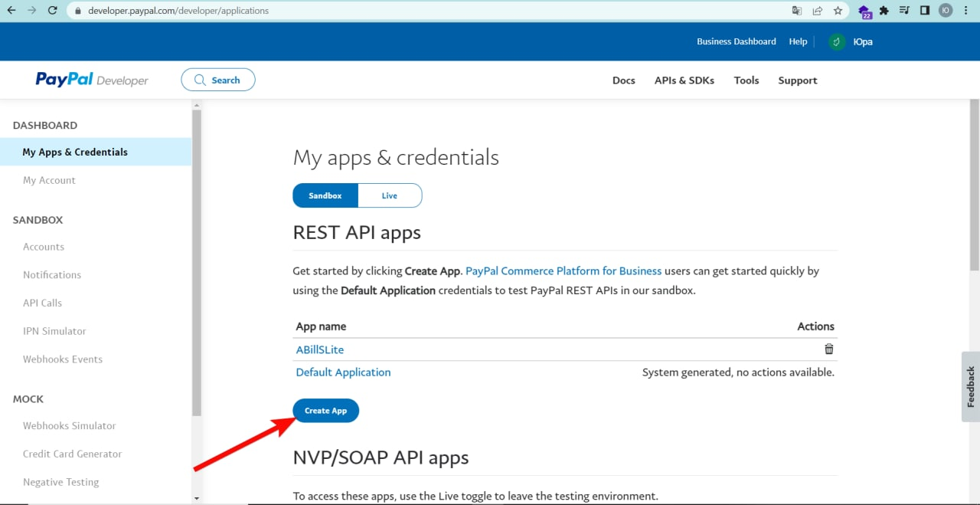Image resolution: width=980 pixels, height=505 pixels.
Task: Open the Юра account menu
Action: [863, 42]
